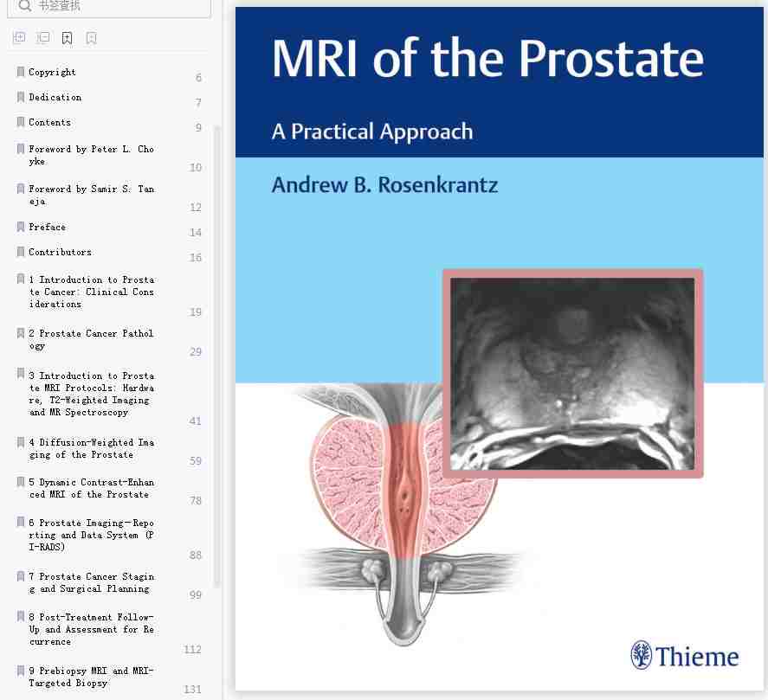Click bookmark icon beside Foreword by Peter
This screenshot has width=768, height=700.
21,149
